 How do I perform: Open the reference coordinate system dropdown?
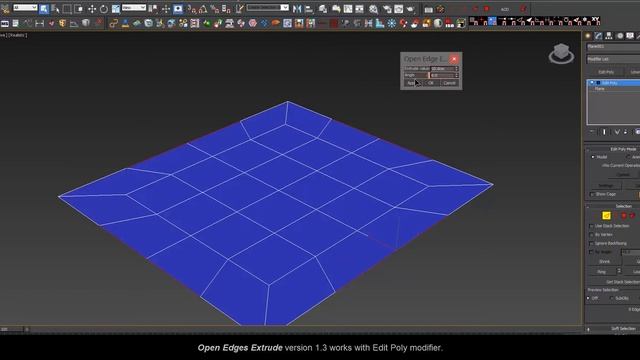pyautogui.click(x=133, y=7)
